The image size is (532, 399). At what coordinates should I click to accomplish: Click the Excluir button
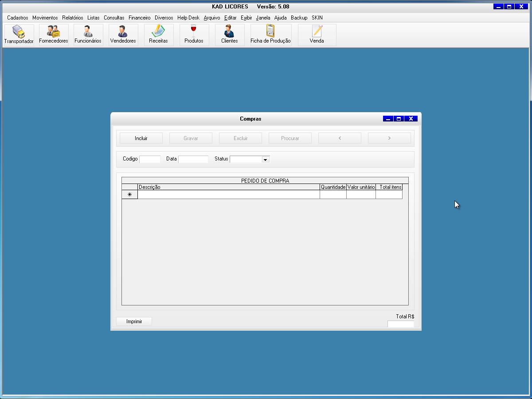(x=240, y=138)
